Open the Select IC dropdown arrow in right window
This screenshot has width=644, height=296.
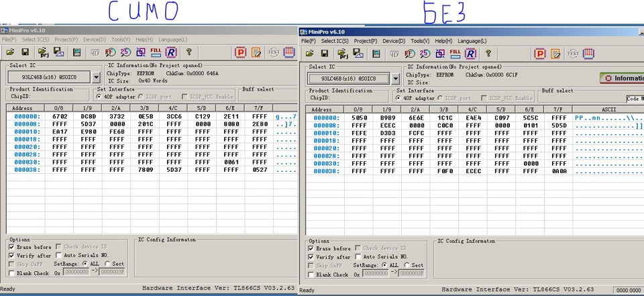click(397, 78)
